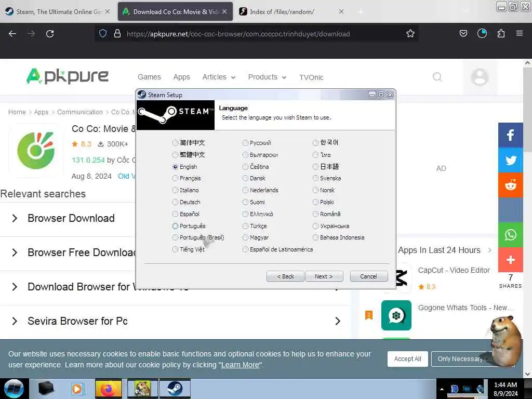Click the padlock site info icon

pos(117,33)
